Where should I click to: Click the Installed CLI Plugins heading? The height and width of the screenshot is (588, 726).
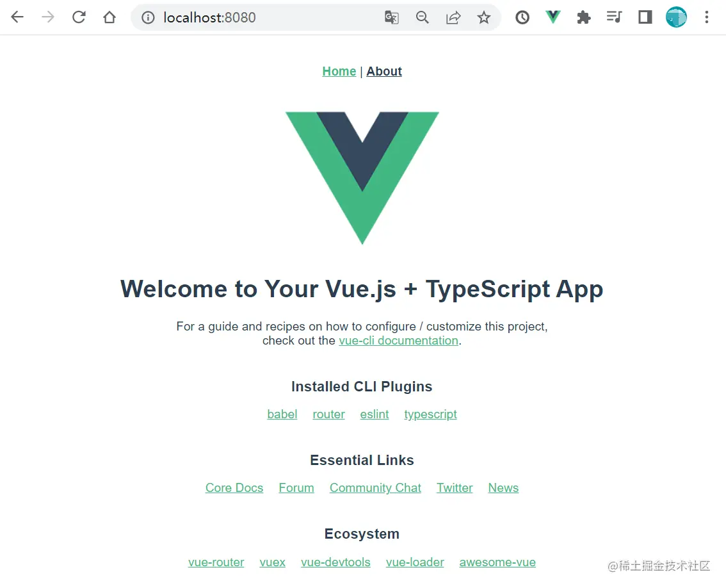(362, 386)
